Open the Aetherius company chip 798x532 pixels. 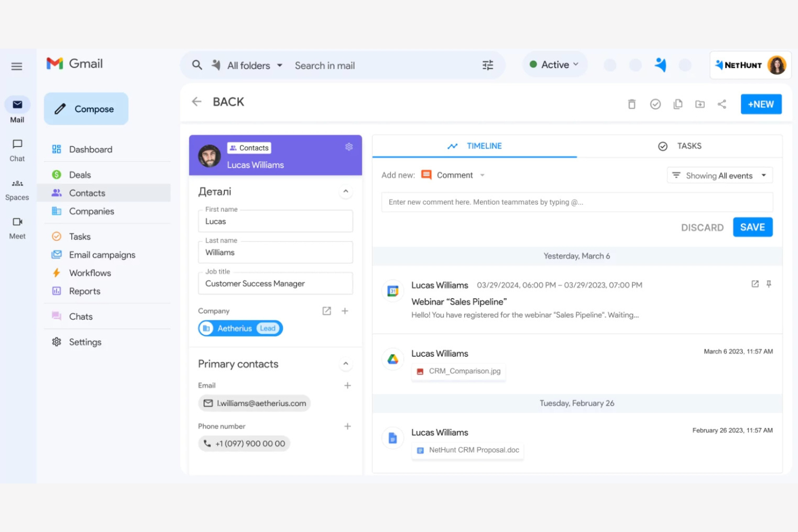240,328
